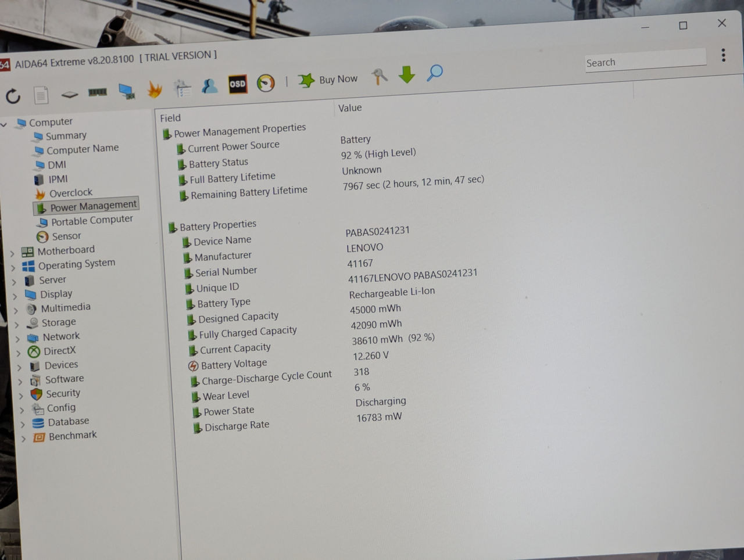
Task: Open the Report page icon in toolbar
Action: coord(41,95)
